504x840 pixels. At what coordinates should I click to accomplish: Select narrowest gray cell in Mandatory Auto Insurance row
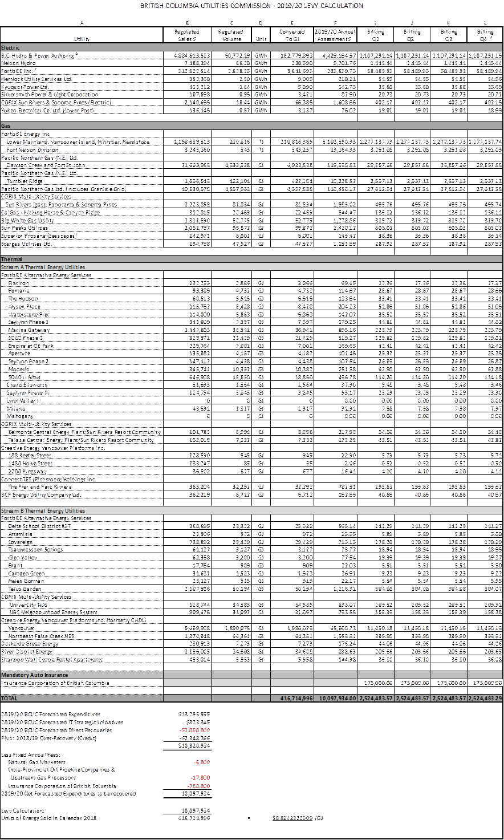[x=261, y=675]
